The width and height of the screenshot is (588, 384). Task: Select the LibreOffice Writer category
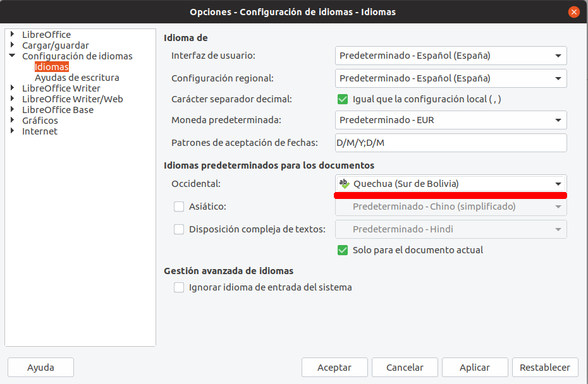pos(61,88)
